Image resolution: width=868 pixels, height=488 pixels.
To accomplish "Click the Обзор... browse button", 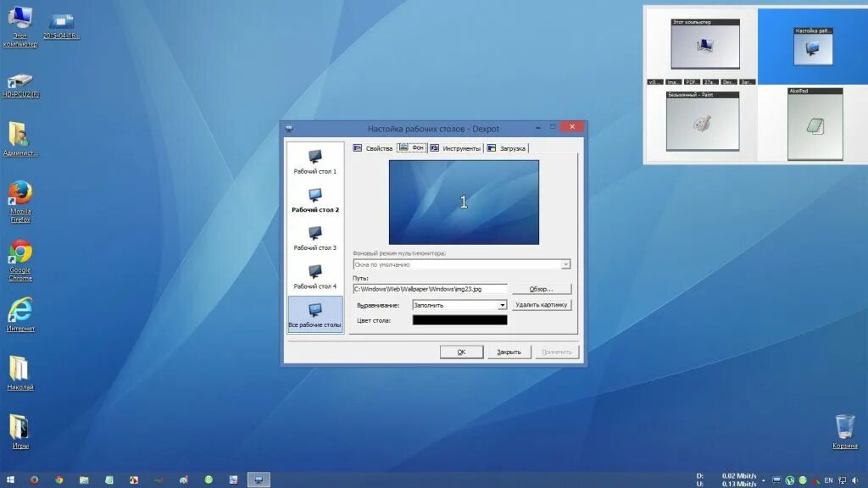I will (541, 289).
